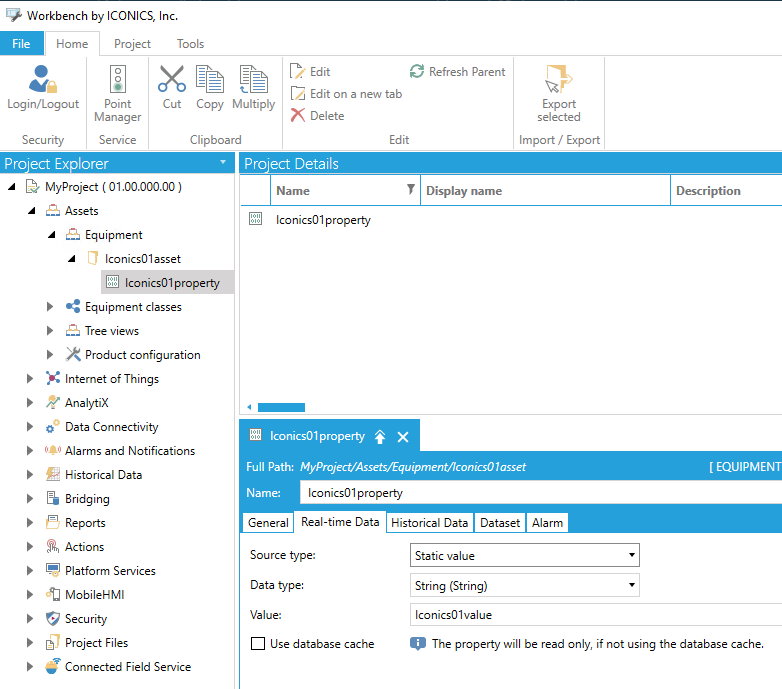This screenshot has height=689, width=782.
Task: Click the Description column header
Action: pos(726,190)
